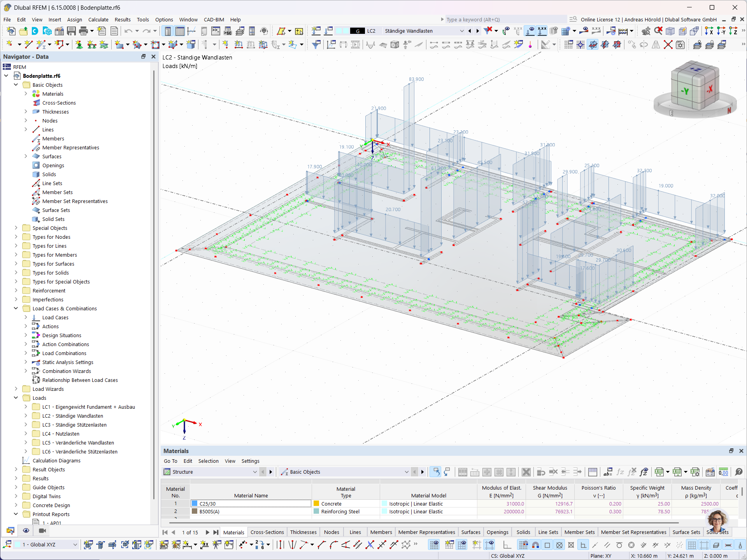This screenshot has width=747, height=560.
Task: Collapse the Load Cases & Combinations folder
Action: coord(16,308)
